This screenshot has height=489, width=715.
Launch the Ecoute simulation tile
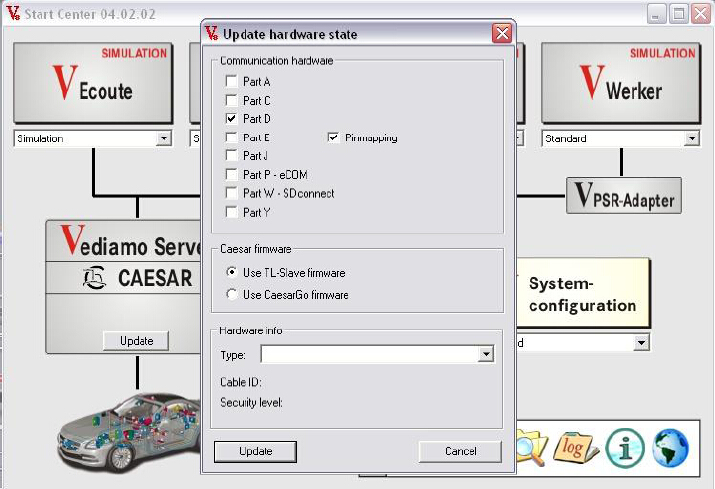coord(93,85)
